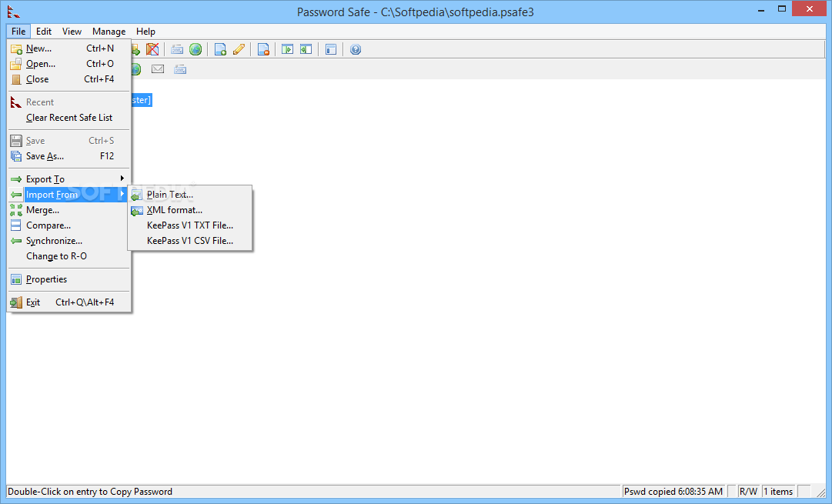
Task: Select Close in the File menu
Action: click(x=69, y=79)
